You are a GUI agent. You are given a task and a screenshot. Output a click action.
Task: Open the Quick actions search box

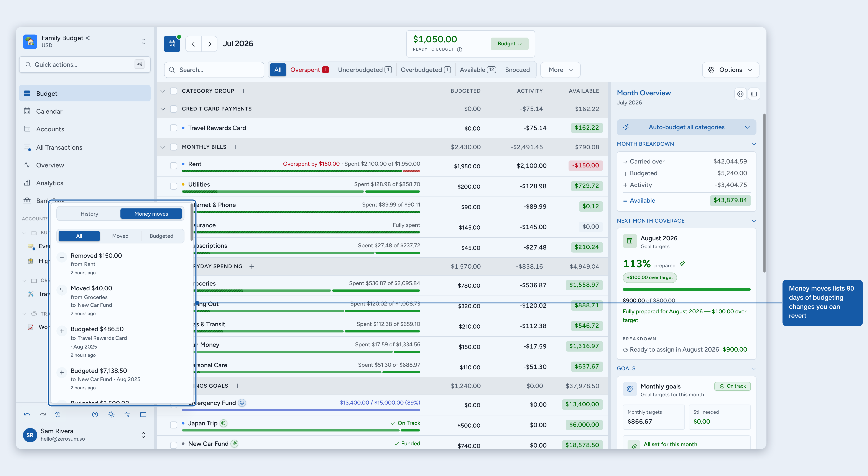point(85,64)
